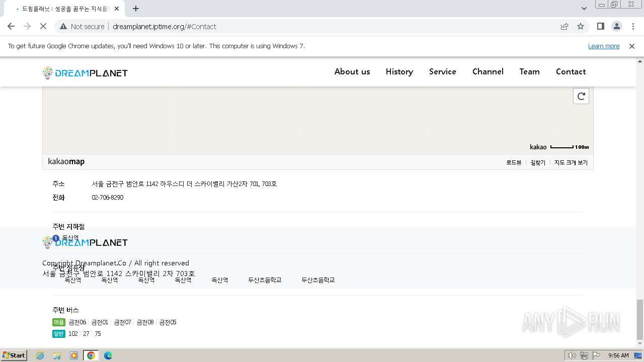
Task: Click the address bar URL
Action: click(165, 26)
